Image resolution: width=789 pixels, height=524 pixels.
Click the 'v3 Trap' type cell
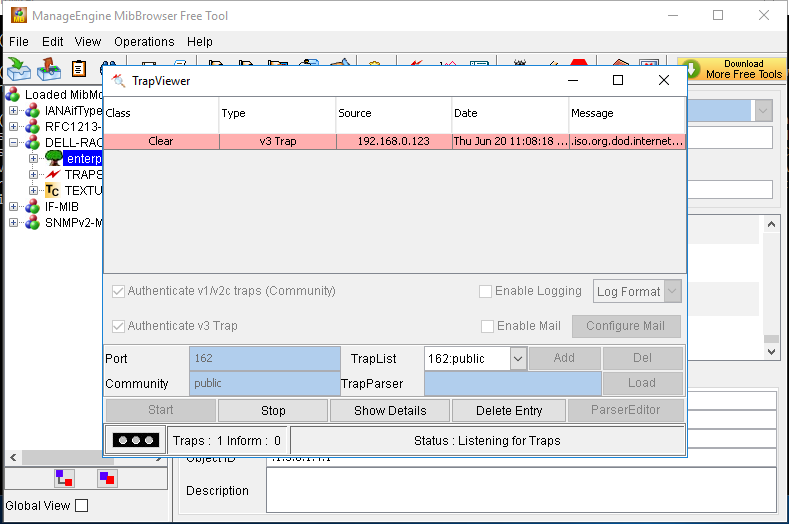(x=278, y=141)
